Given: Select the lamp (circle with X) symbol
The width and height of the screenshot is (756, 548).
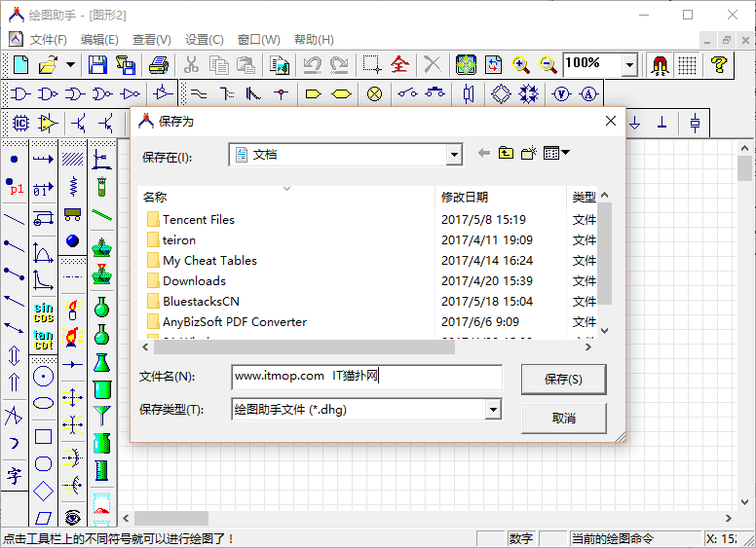Looking at the screenshot, I should pyautogui.click(x=375, y=93).
